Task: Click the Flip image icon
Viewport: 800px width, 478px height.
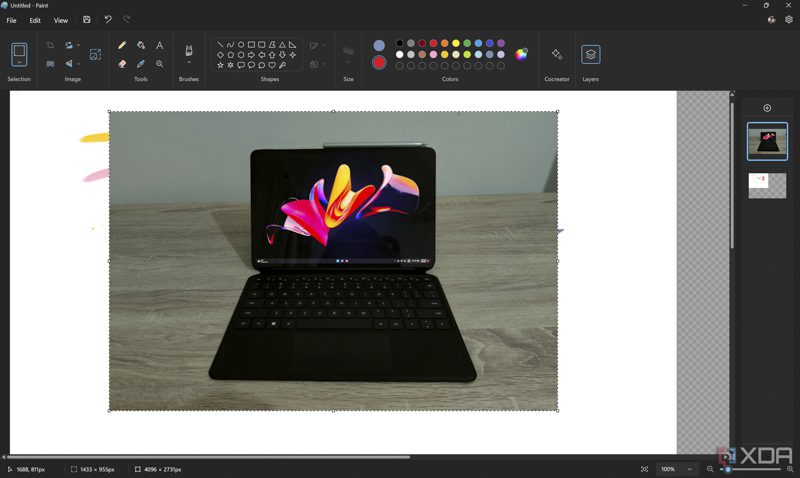Action: tap(69, 64)
